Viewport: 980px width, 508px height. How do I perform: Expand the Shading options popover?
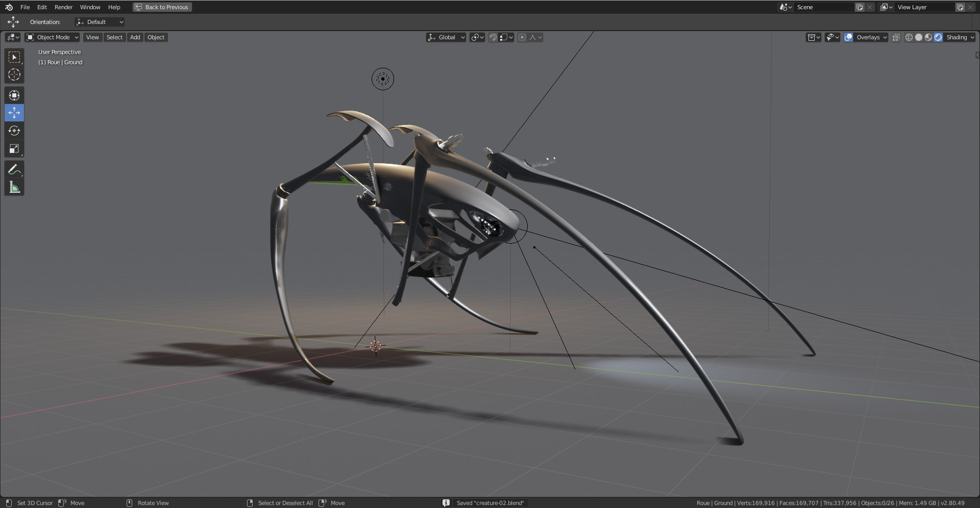coord(960,37)
